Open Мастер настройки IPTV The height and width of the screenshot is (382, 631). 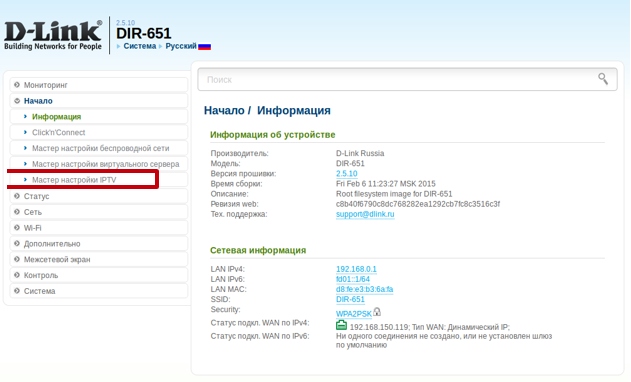(x=74, y=180)
